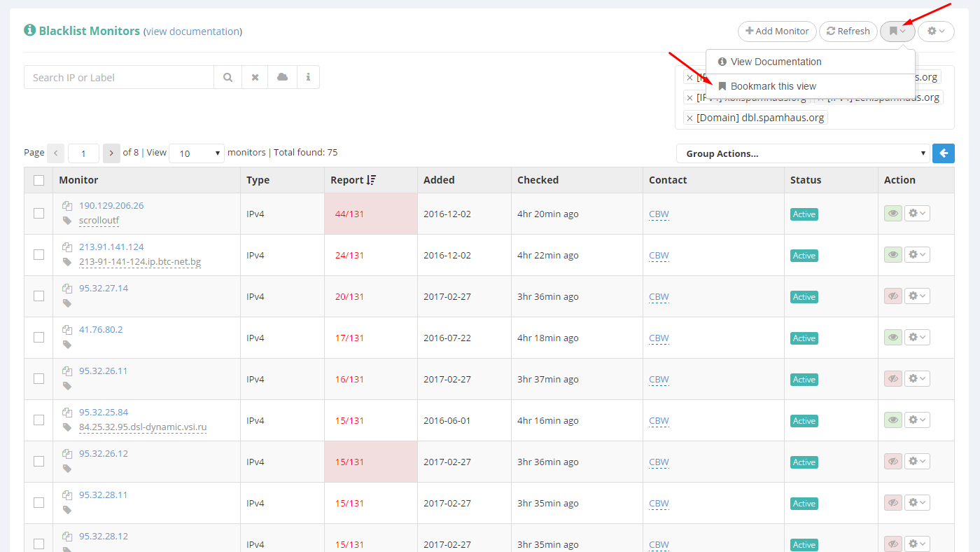Screen dimensions: 980x552
Task: Toggle red hidden eye for 95.32.26.11
Action: coord(892,379)
